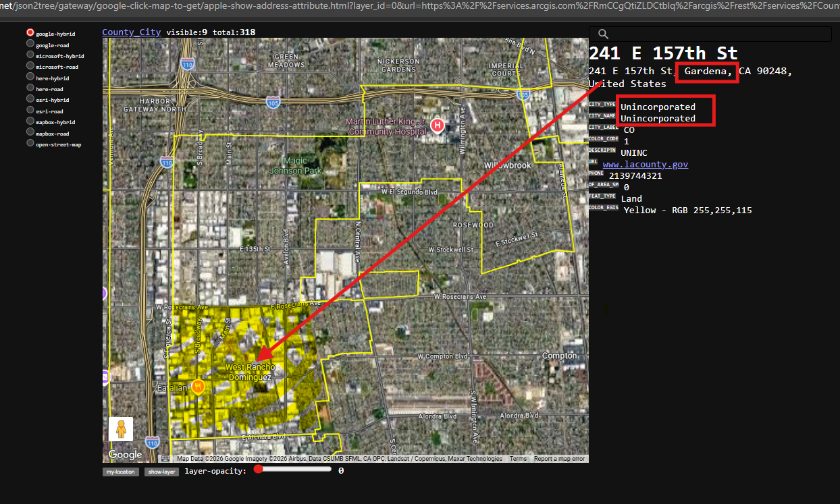Select the esri-hybrid basemap option
The image size is (840, 504).
30,99
